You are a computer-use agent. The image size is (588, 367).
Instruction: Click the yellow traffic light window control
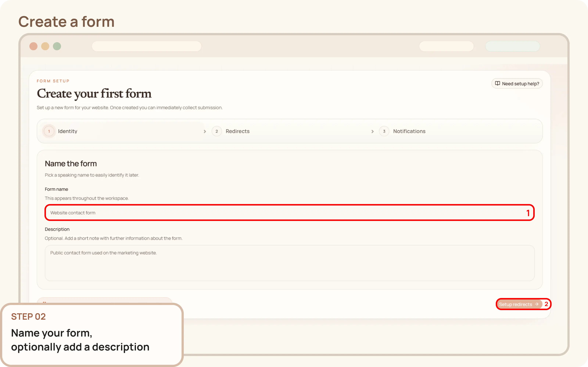pos(45,46)
